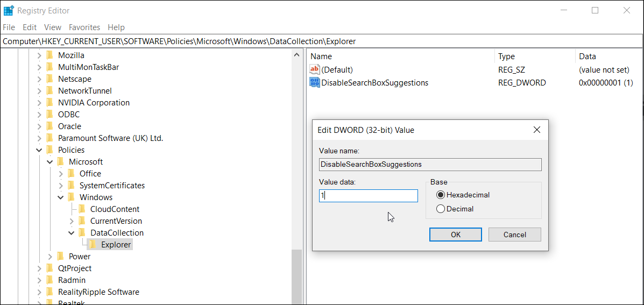644x305 pixels.
Task: Expand the Power key
Action: tap(49, 257)
